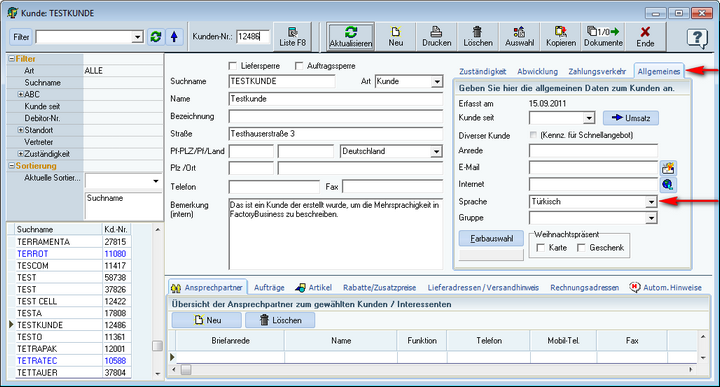Click in the Straße input field
Image resolution: width=720 pixels, height=387 pixels.
coord(336,134)
